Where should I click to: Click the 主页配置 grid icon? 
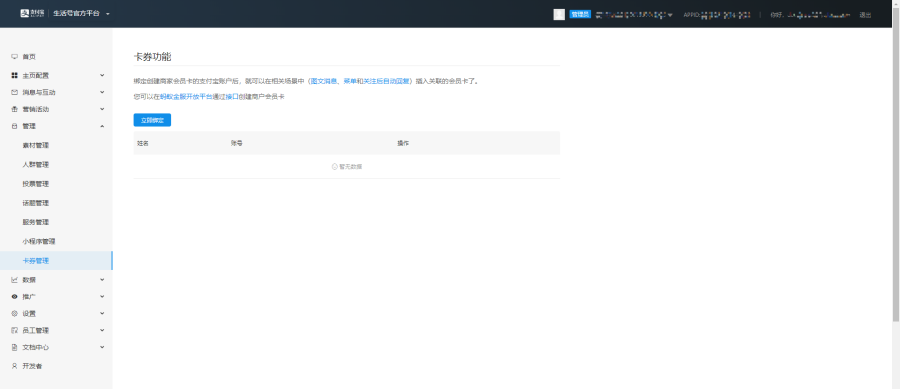point(14,75)
